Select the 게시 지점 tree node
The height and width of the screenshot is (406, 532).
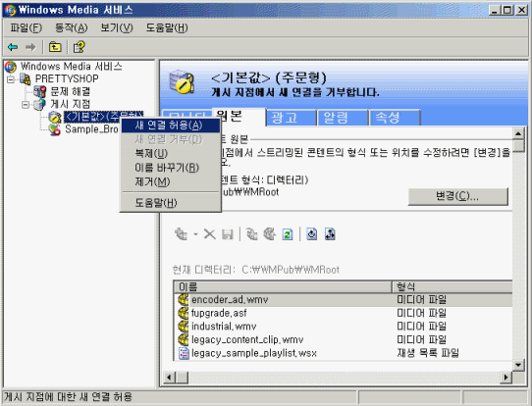[71, 104]
